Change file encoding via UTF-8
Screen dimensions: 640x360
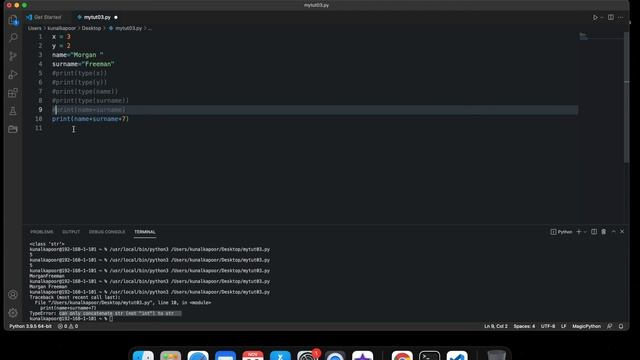548,326
